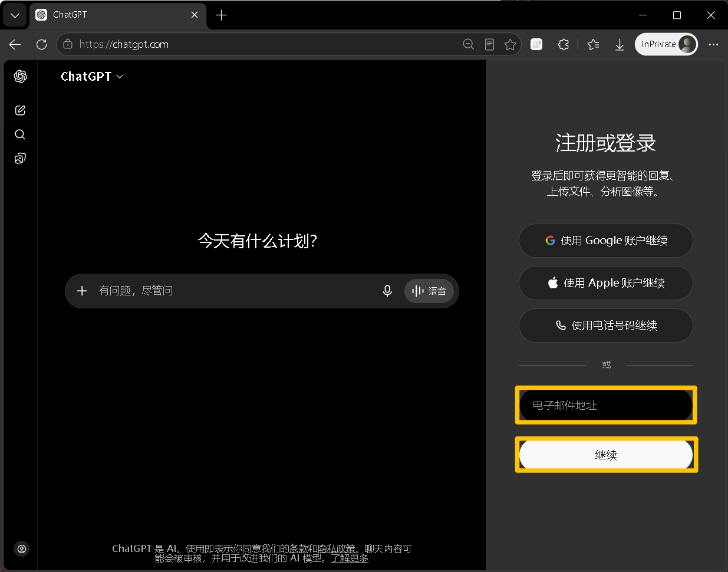This screenshot has height=572, width=728.
Task: Click the ChatGPT logo in the sidebar
Action: pos(21,76)
